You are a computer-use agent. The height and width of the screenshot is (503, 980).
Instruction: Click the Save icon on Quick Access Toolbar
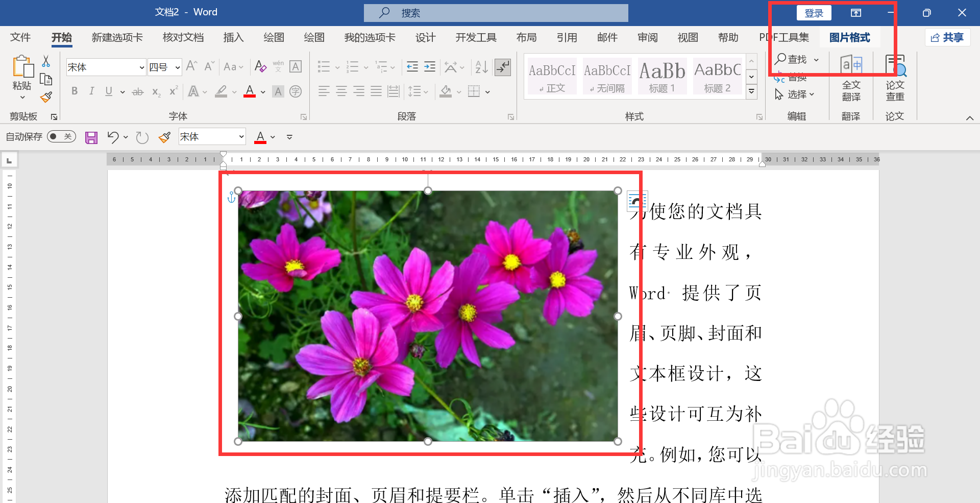91,137
